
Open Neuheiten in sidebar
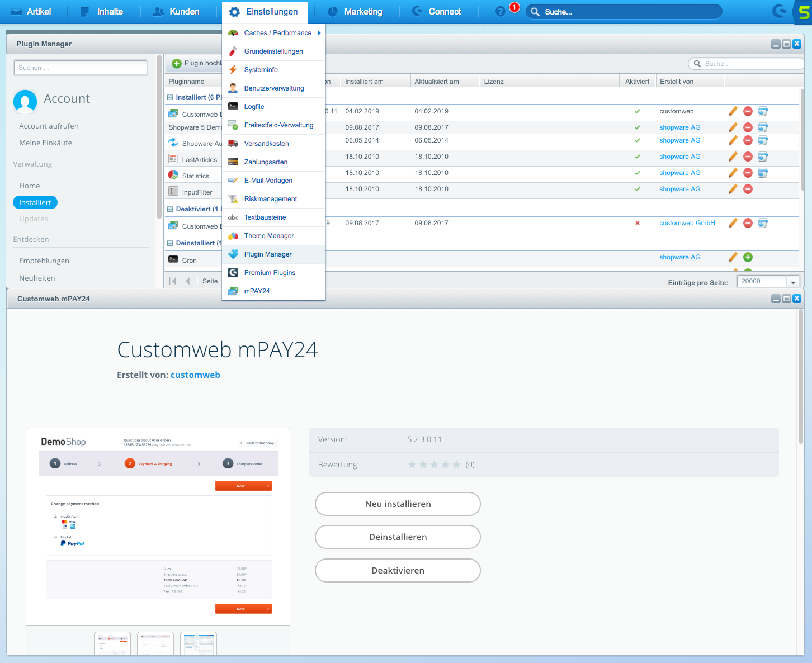pos(37,278)
